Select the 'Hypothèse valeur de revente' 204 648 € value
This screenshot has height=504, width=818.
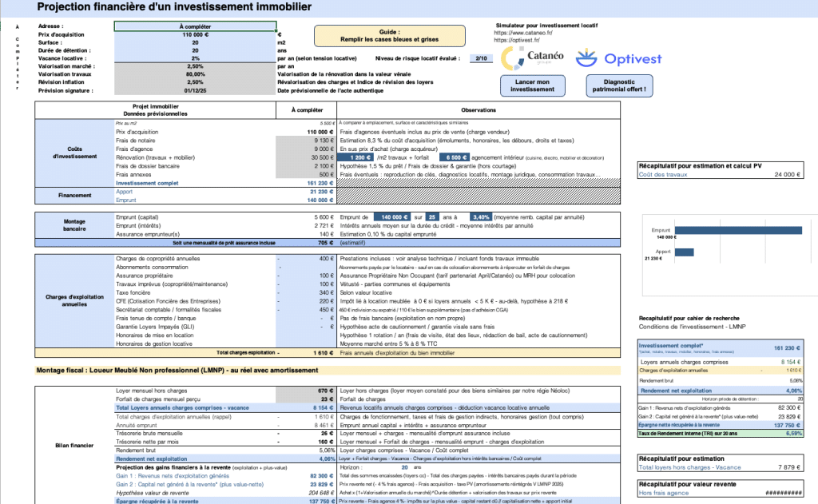[x=321, y=493]
